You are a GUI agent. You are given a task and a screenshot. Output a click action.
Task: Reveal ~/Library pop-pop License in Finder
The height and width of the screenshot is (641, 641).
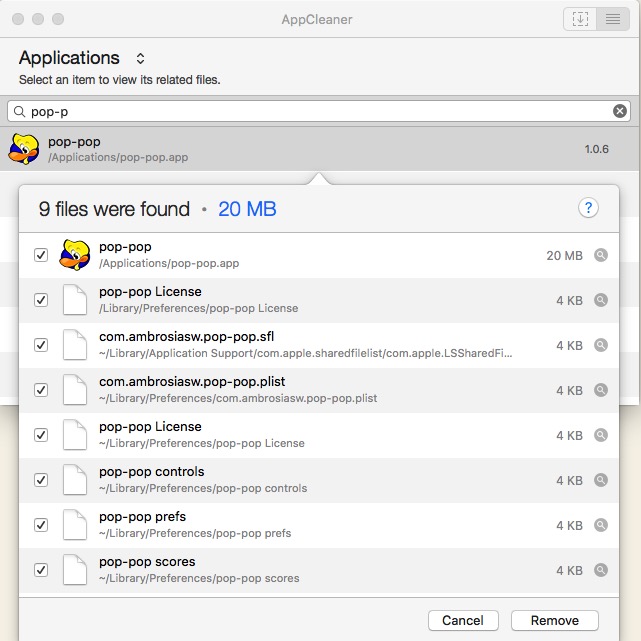tap(601, 435)
